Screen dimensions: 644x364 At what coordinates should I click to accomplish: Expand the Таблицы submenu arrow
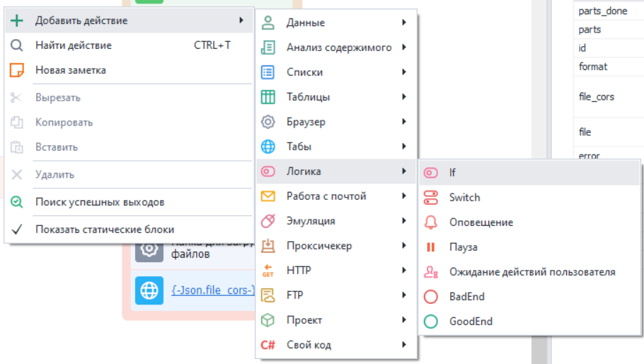click(403, 97)
